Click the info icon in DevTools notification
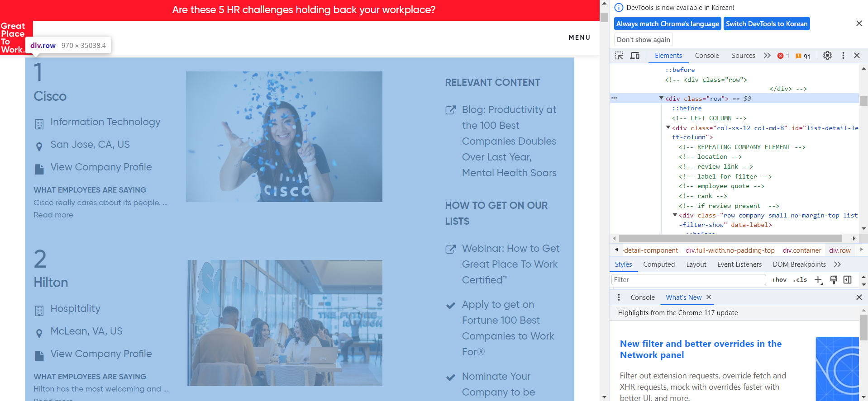868x401 pixels. [619, 8]
